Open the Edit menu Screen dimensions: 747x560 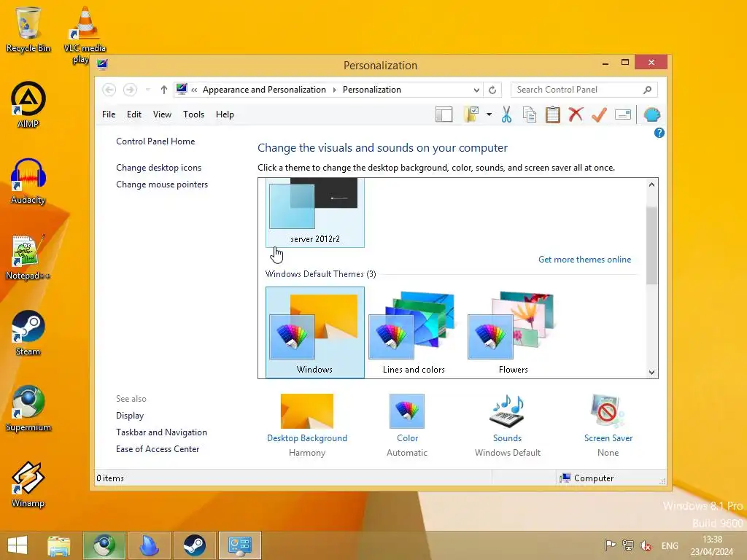click(x=134, y=114)
